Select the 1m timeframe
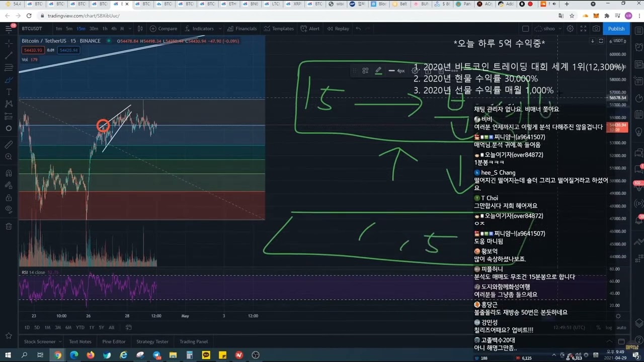 59,29
